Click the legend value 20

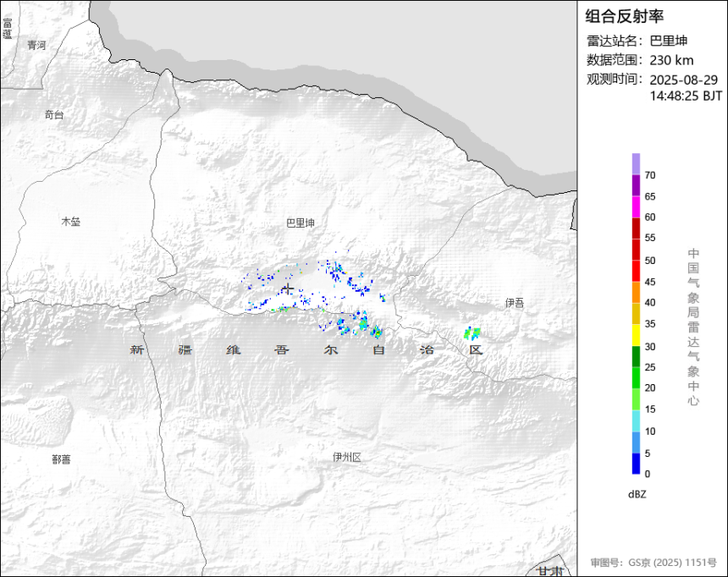650,388
